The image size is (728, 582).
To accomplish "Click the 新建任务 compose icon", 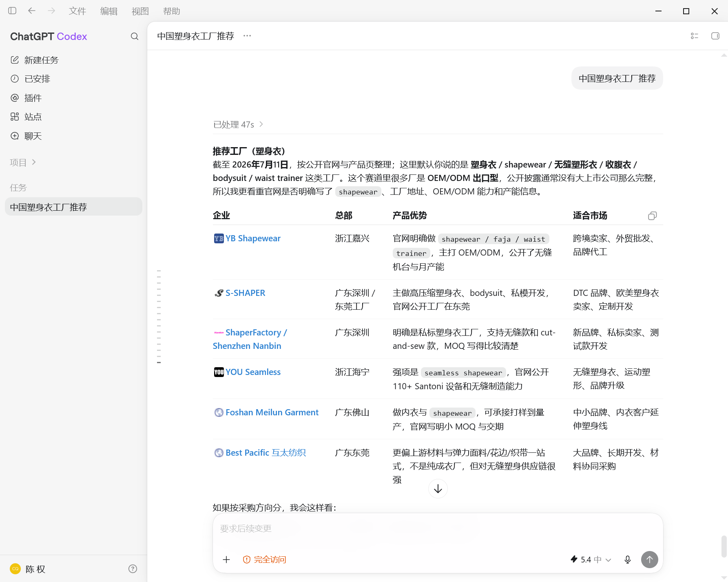I will (x=15, y=60).
